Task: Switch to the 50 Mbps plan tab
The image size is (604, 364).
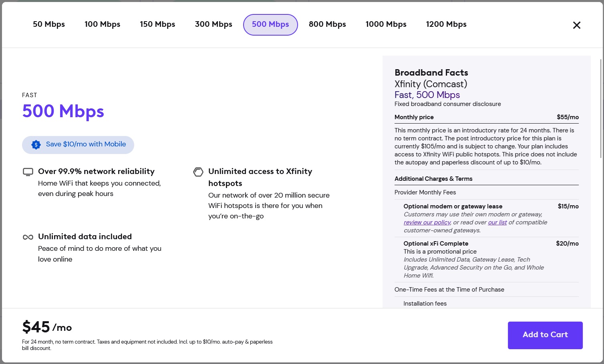Action: (x=49, y=24)
